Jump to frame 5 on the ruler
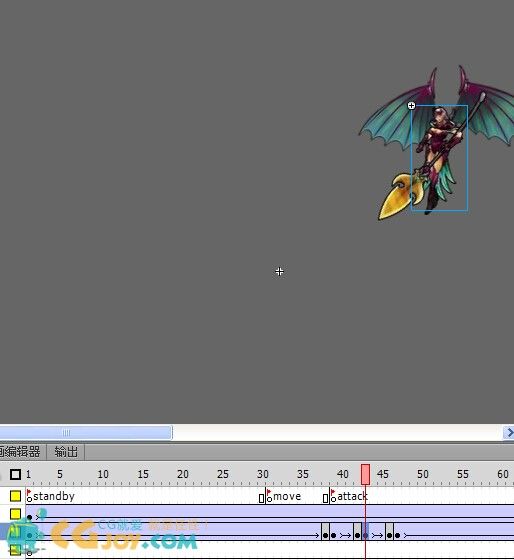 pyautogui.click(x=60, y=474)
